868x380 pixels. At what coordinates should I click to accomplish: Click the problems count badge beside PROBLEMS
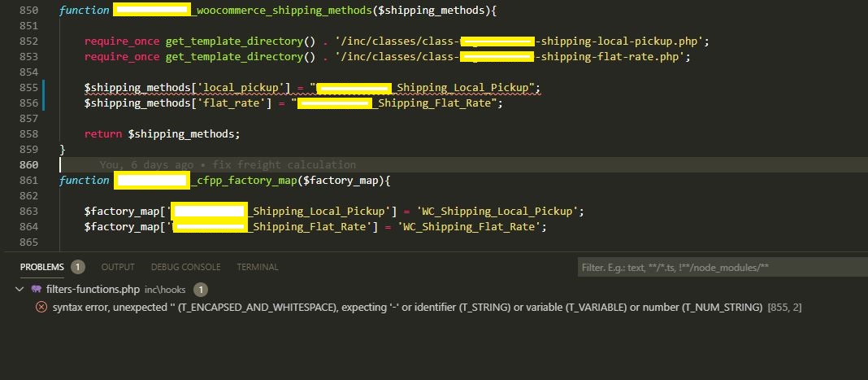pos(77,267)
